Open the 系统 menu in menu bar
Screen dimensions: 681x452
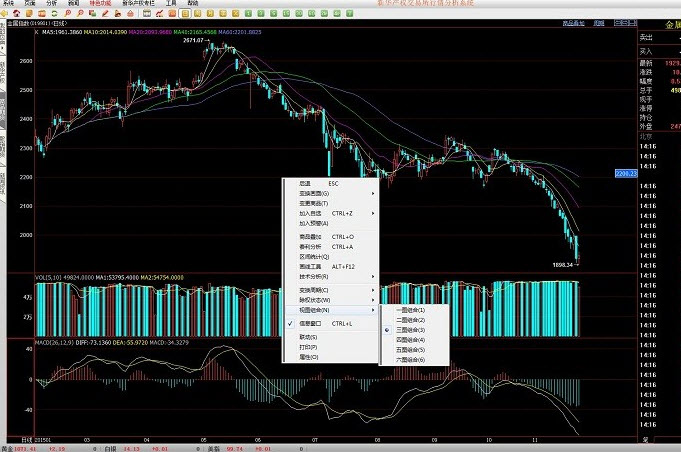pos(8,3)
